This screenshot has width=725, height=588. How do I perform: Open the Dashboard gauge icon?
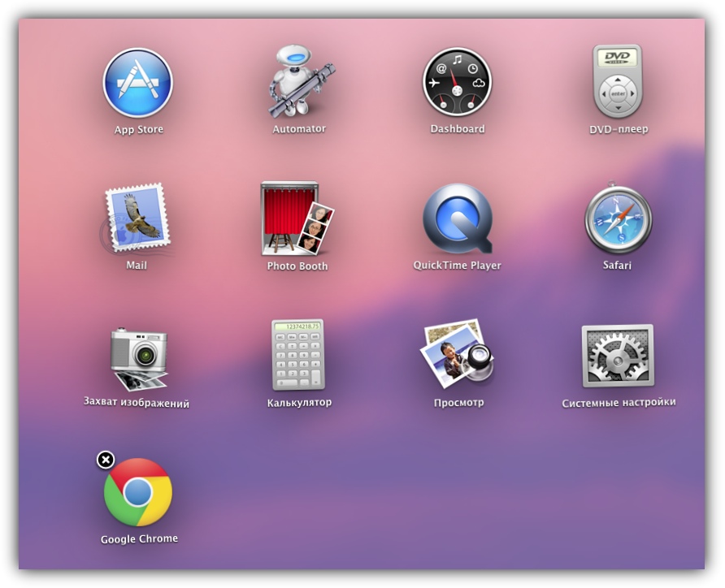(457, 82)
